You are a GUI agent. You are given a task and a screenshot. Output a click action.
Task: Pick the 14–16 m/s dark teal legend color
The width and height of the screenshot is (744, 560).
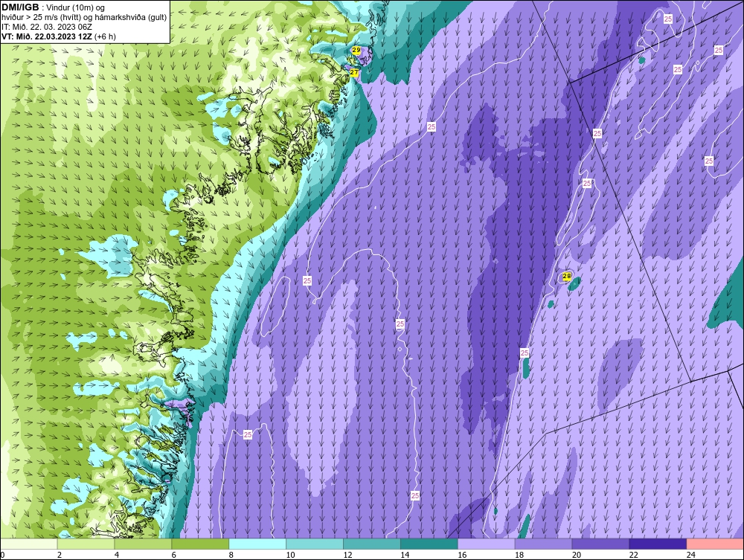tap(429, 544)
